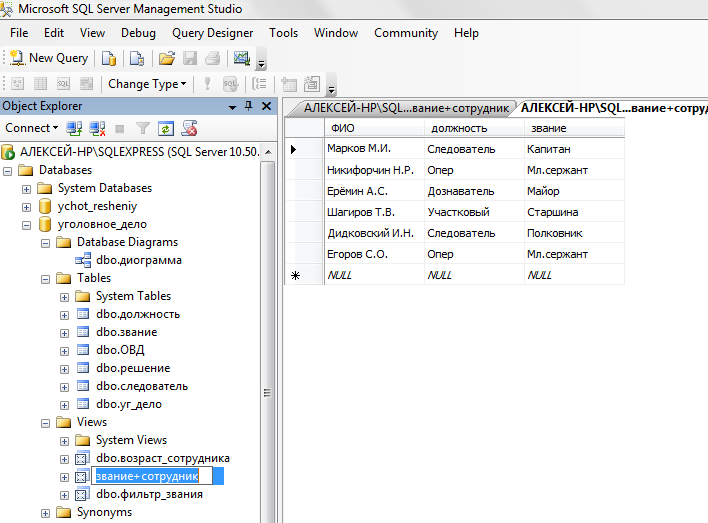Open the Query Designer menu
708x523 pixels.
(x=213, y=33)
